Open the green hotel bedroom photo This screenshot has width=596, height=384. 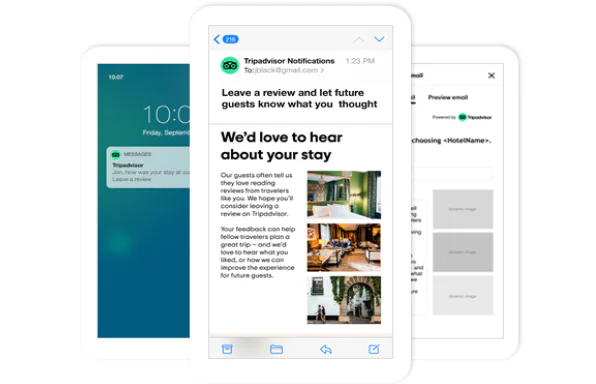click(344, 195)
